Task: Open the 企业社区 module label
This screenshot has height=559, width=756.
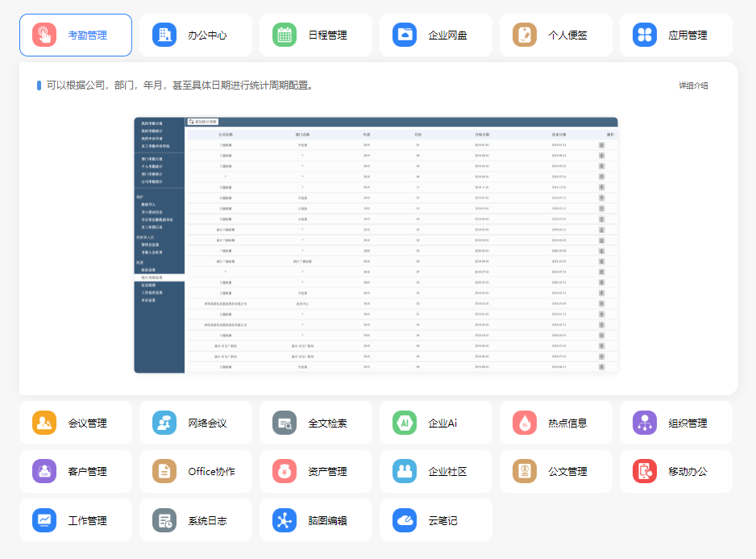Action: click(447, 472)
